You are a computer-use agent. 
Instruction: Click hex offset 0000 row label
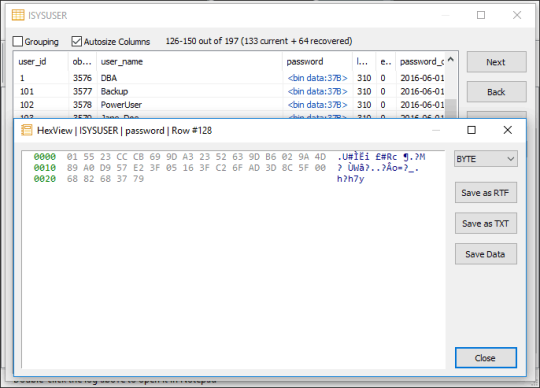(x=45, y=157)
